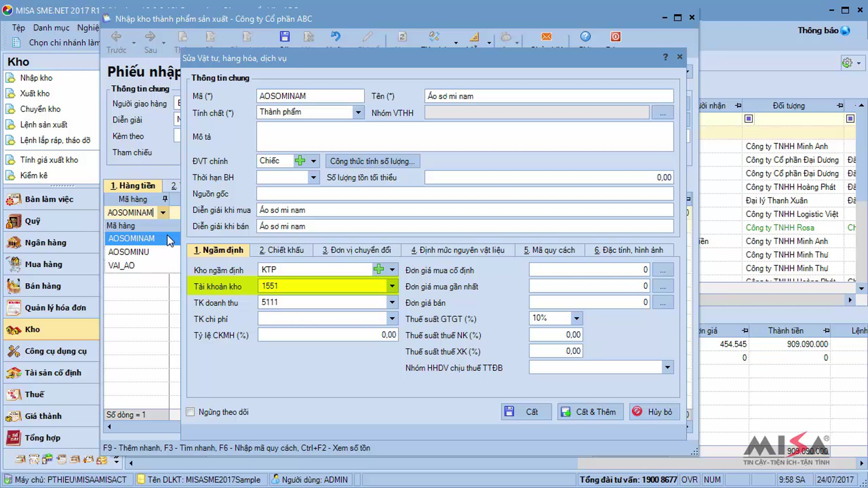The width and height of the screenshot is (868, 488).
Task: Open the 4. Định mức nguyên vật liệu tab
Action: pos(458,250)
